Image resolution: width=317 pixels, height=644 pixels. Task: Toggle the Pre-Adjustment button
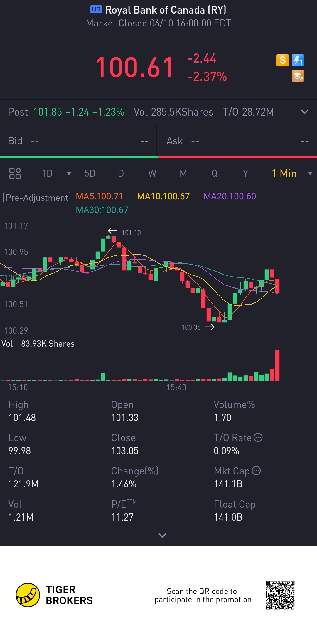(x=37, y=198)
